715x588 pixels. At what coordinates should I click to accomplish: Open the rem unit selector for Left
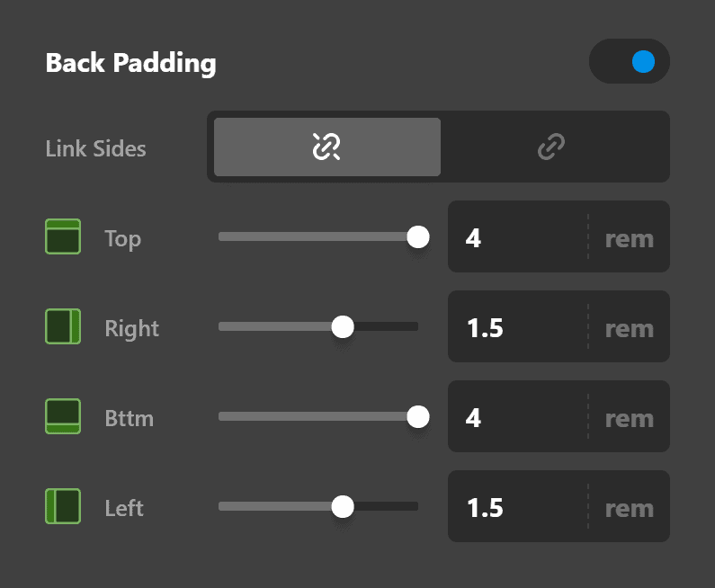coord(629,509)
